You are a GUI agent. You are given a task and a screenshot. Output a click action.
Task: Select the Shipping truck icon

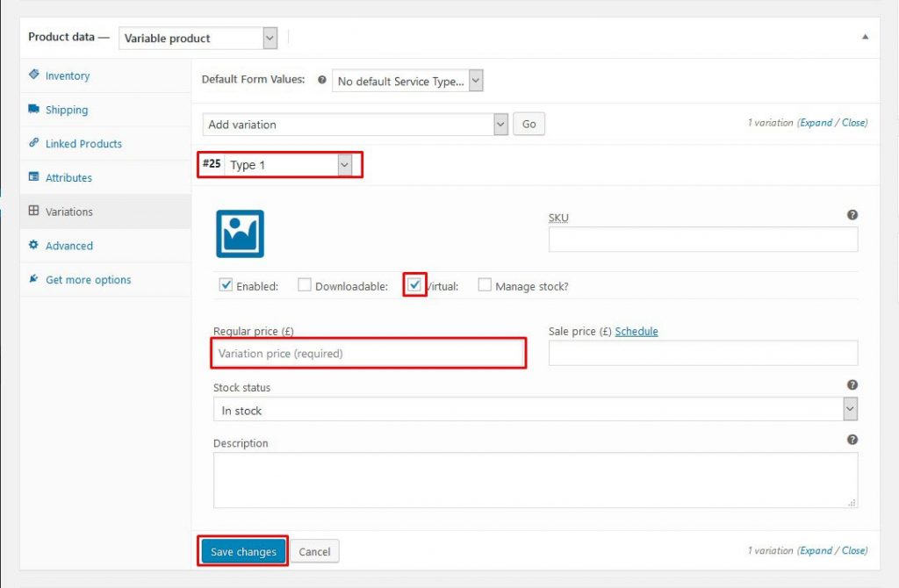pos(35,110)
